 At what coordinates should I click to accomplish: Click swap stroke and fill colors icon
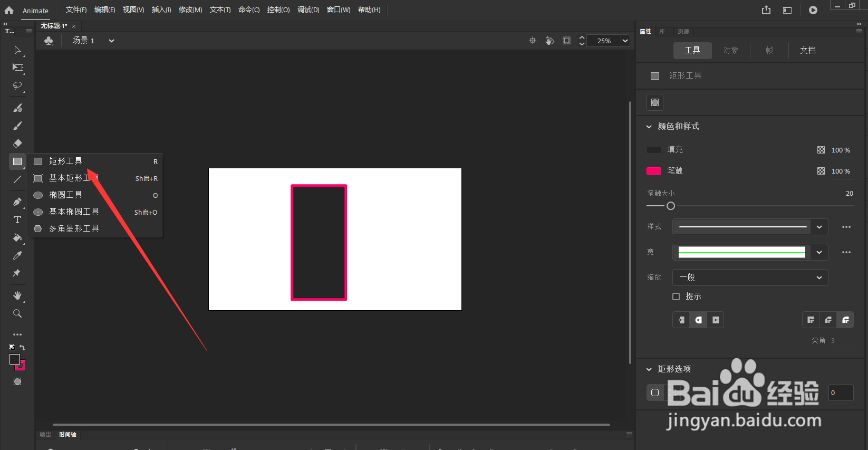[22, 347]
